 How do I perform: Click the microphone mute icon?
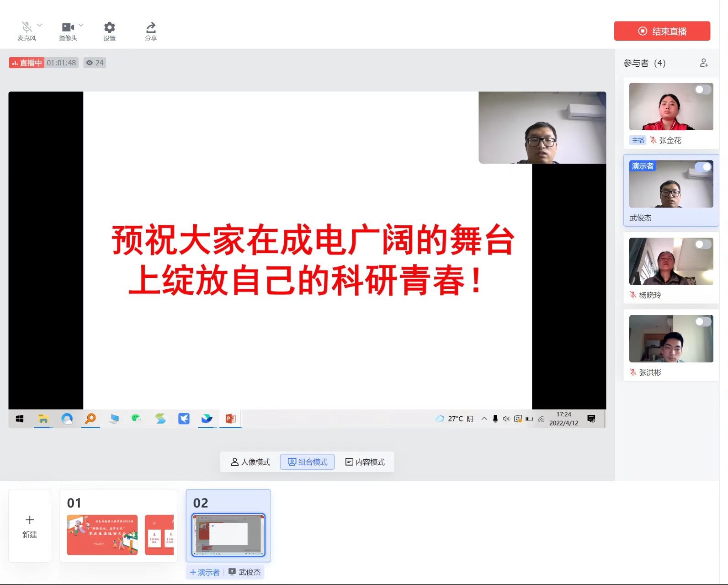tap(27, 27)
